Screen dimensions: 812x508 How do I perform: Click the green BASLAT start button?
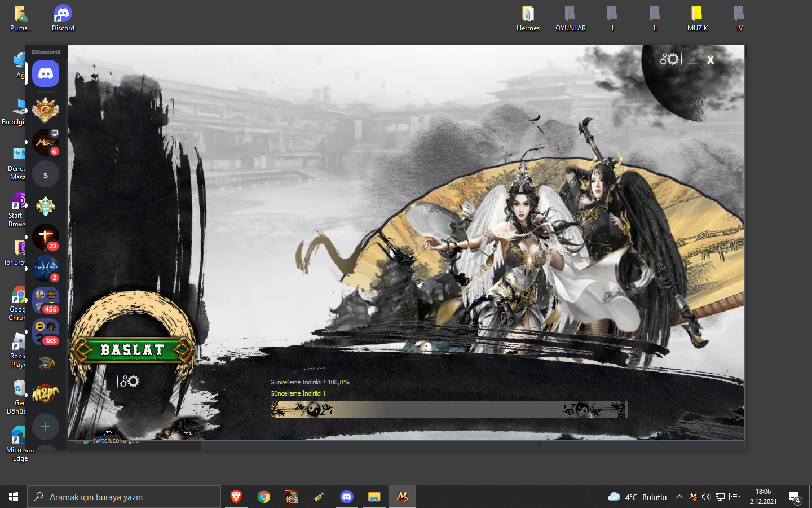132,350
